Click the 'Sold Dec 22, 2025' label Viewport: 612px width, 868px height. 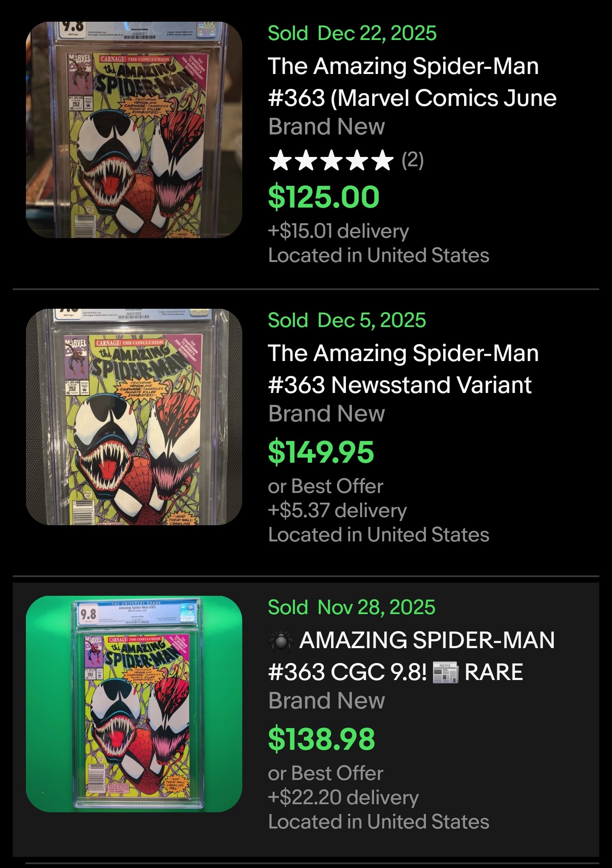click(352, 33)
